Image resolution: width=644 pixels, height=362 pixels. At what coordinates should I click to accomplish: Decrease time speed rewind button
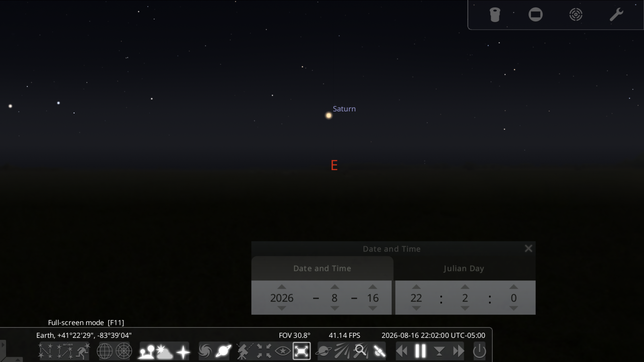tap(402, 351)
